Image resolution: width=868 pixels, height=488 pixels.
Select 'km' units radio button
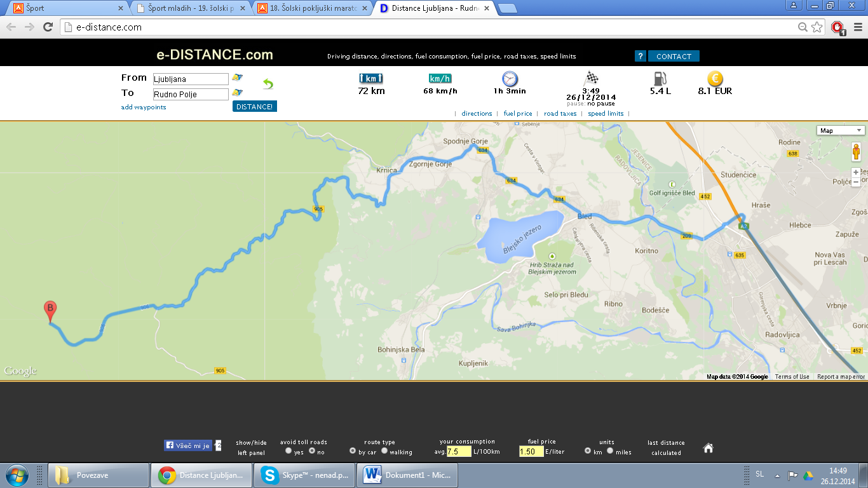click(588, 451)
